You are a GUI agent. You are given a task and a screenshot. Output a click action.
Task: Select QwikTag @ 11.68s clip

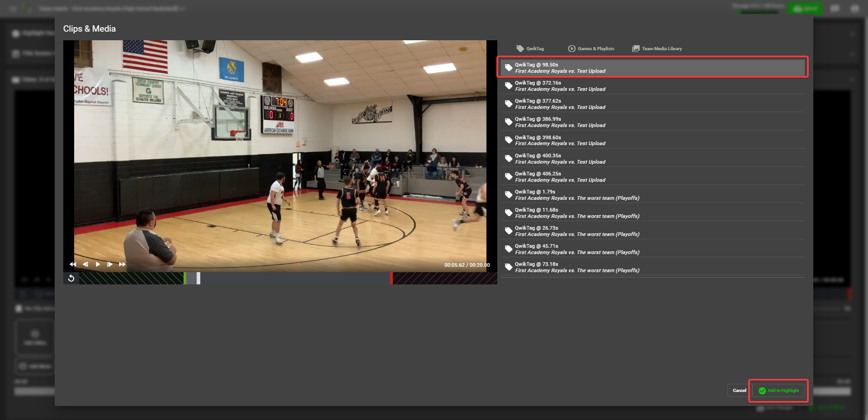click(653, 212)
